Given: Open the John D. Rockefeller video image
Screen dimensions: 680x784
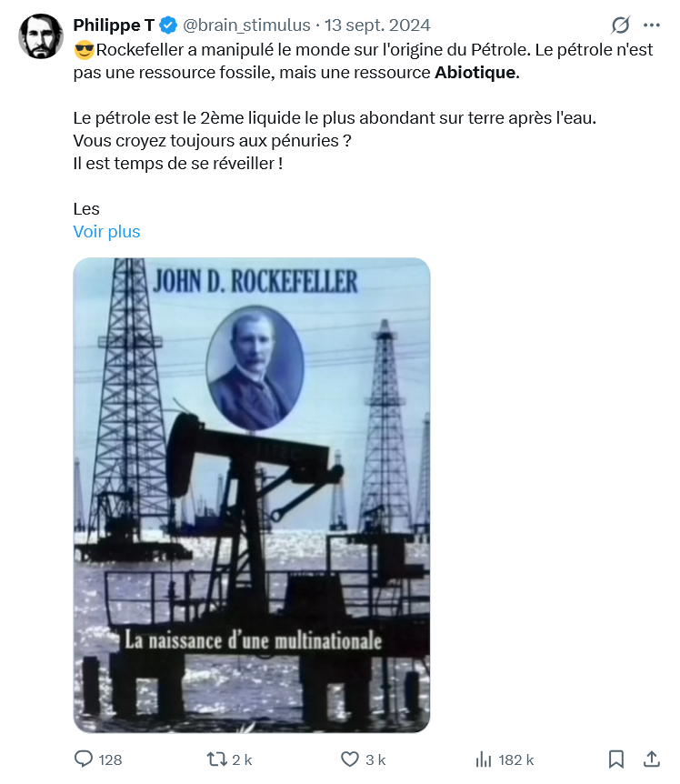Looking at the screenshot, I should pos(252,495).
